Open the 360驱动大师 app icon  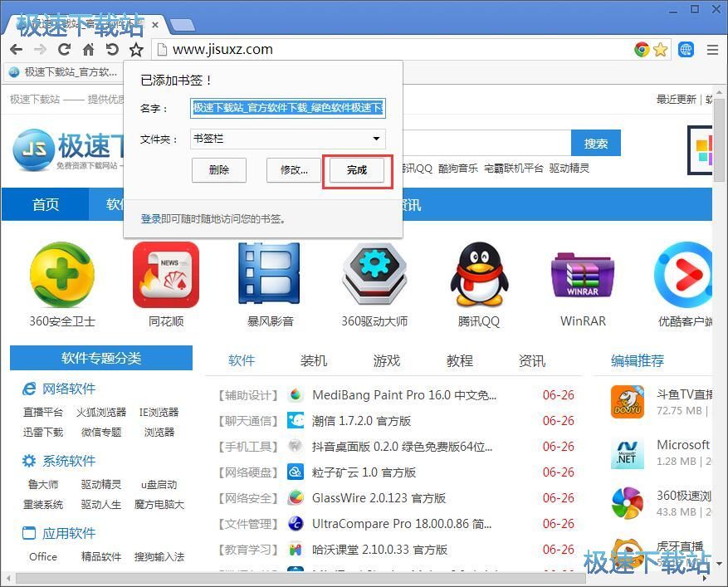coord(374,273)
